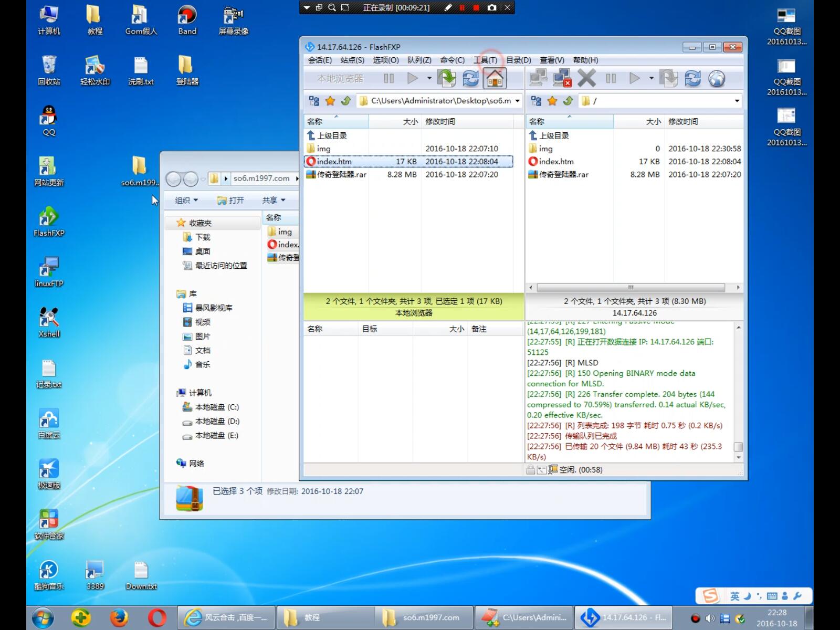Click the globe icon in remote toolbar
The height and width of the screenshot is (630, 840).
[717, 78]
